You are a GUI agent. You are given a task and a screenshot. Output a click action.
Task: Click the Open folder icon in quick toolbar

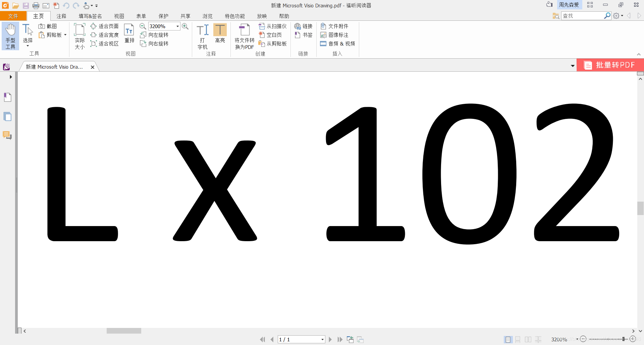[15, 5]
